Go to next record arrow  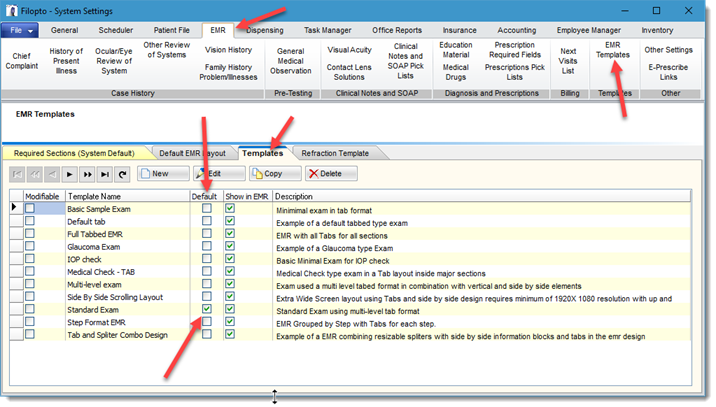click(x=69, y=174)
